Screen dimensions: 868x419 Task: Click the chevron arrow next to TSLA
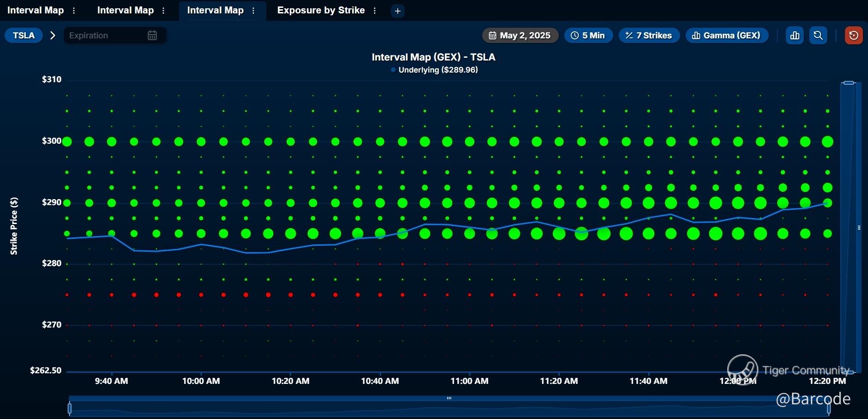tap(53, 36)
